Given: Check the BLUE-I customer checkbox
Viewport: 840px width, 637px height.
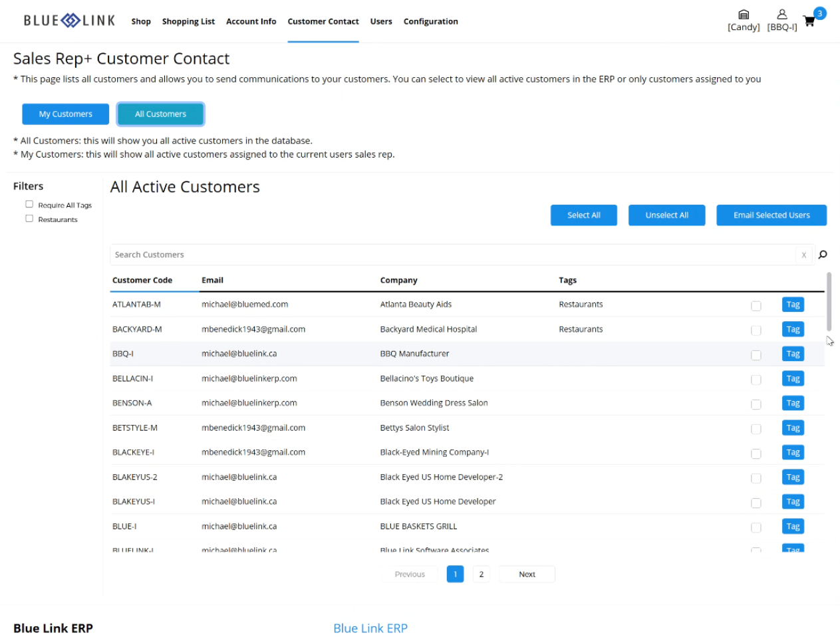Looking at the screenshot, I should 756,527.
